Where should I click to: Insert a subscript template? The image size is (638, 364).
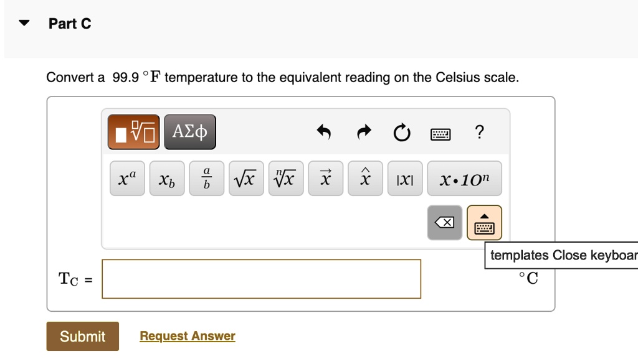166,178
